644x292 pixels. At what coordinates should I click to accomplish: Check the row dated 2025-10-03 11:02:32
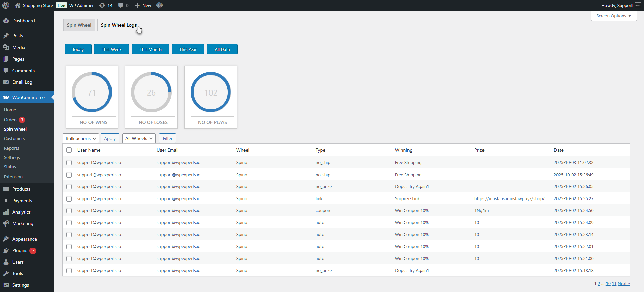pos(69,163)
